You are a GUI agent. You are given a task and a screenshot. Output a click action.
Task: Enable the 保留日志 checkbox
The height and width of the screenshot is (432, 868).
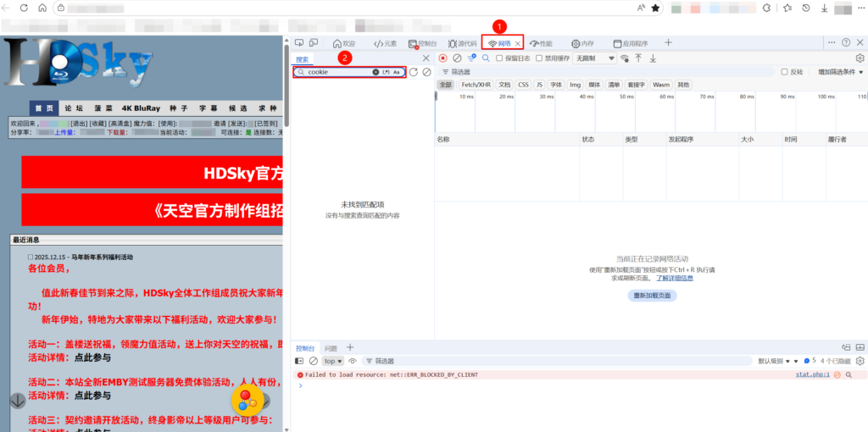coord(501,58)
